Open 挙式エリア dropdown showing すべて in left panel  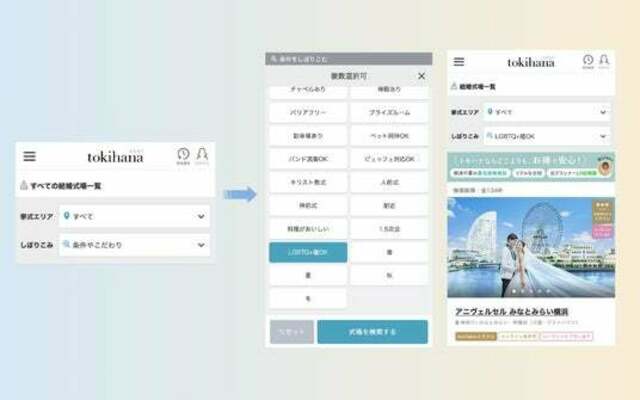click(x=135, y=216)
